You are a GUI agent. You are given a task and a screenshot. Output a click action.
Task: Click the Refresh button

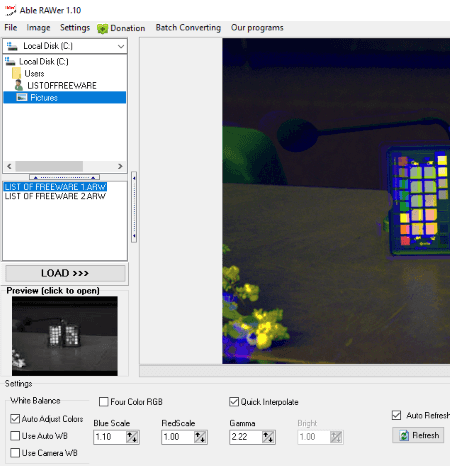pyautogui.click(x=418, y=435)
